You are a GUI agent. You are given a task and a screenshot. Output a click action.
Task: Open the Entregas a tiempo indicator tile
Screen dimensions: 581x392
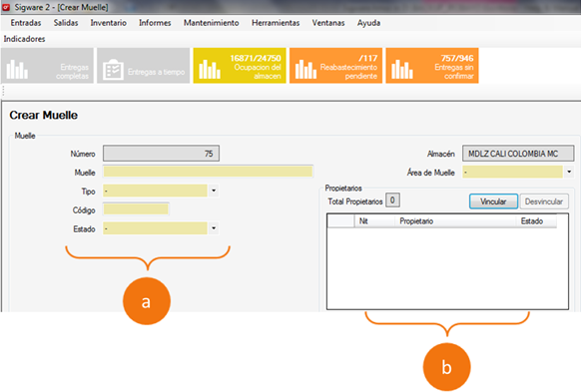144,66
